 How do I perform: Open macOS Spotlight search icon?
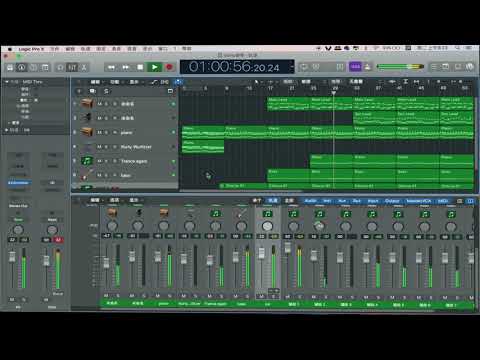pos(458,48)
